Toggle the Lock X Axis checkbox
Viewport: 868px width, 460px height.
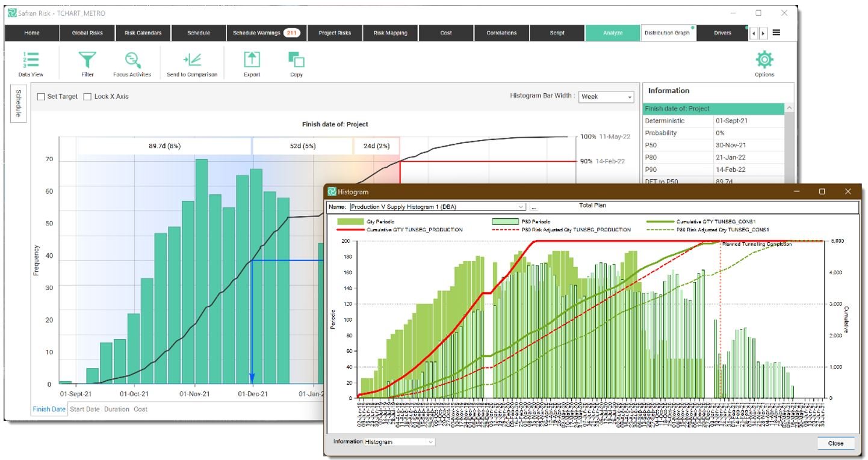click(x=87, y=97)
